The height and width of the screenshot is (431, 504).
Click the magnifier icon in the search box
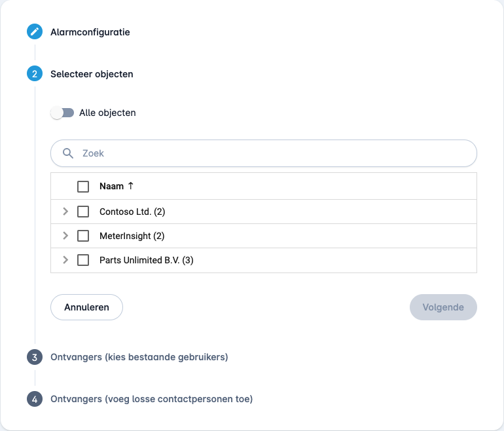(x=68, y=153)
